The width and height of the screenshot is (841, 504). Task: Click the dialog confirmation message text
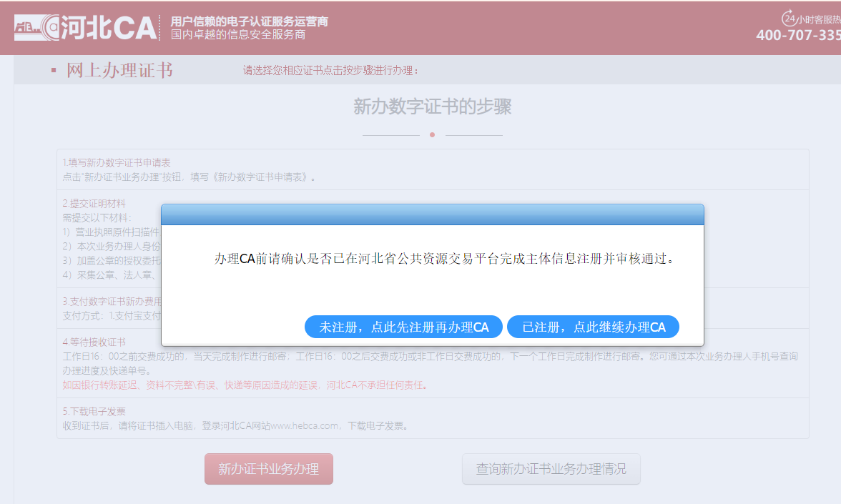pos(444,259)
